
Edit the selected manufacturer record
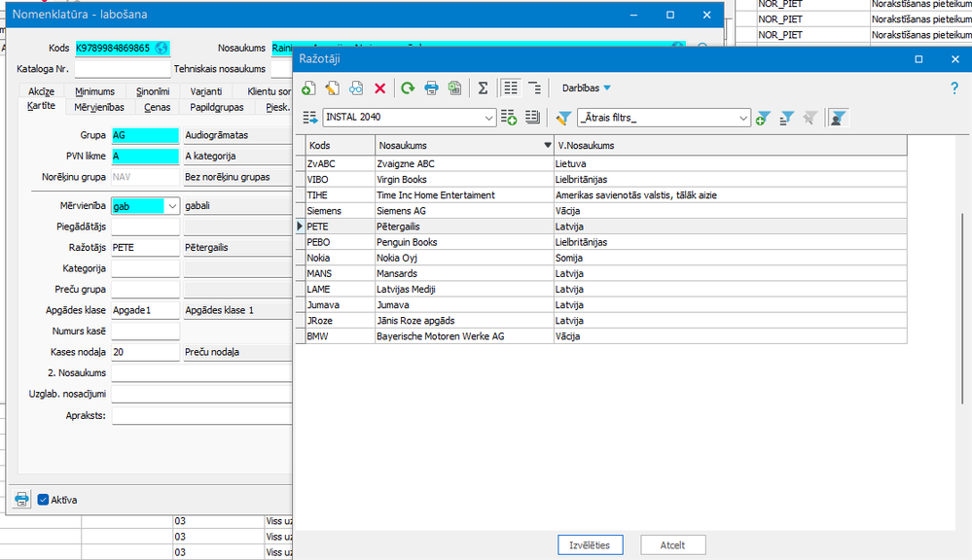332,87
